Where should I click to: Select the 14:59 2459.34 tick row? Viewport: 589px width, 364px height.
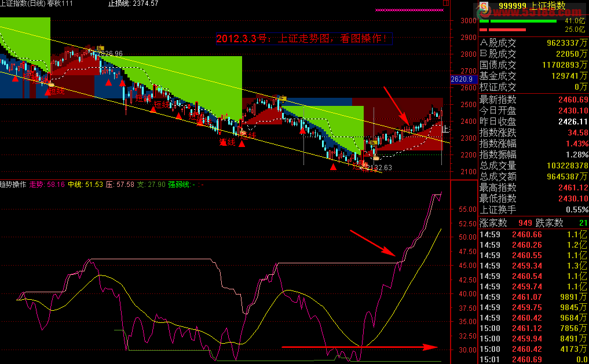click(x=533, y=266)
